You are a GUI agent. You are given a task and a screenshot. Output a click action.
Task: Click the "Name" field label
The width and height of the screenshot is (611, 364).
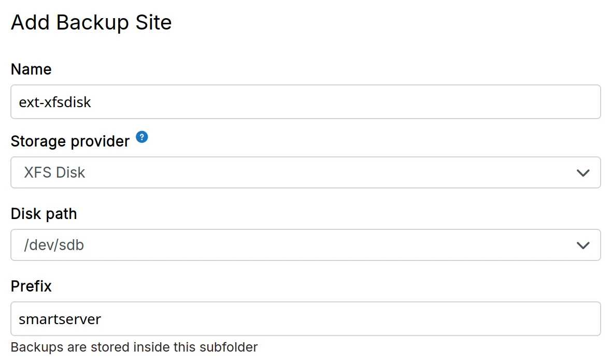[x=31, y=69]
